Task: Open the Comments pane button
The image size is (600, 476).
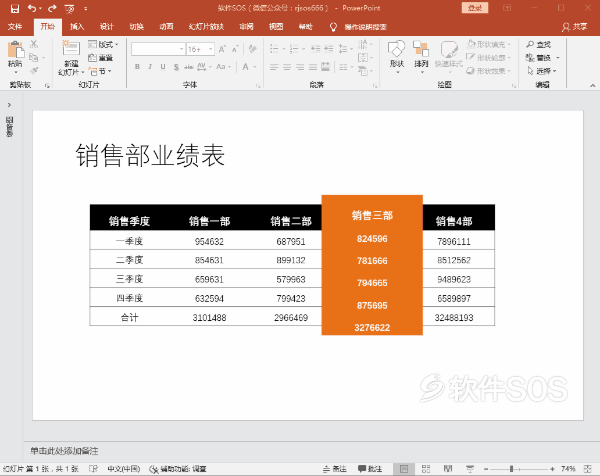Action: 370,469
